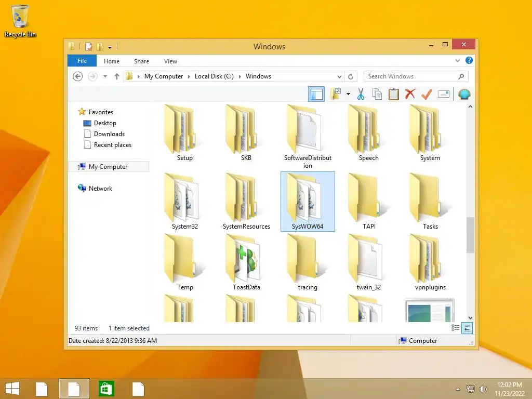Click the volume speaker tray icon
The image size is (532, 399).
pyautogui.click(x=483, y=389)
